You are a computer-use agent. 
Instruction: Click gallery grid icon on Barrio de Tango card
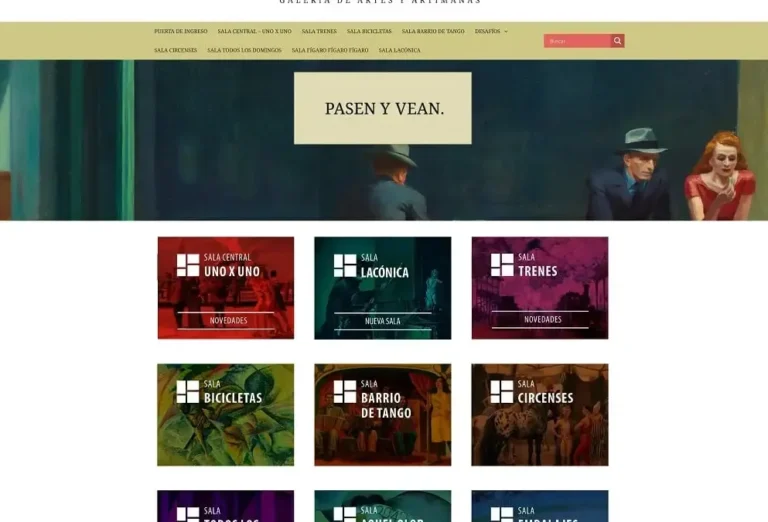tap(345, 392)
